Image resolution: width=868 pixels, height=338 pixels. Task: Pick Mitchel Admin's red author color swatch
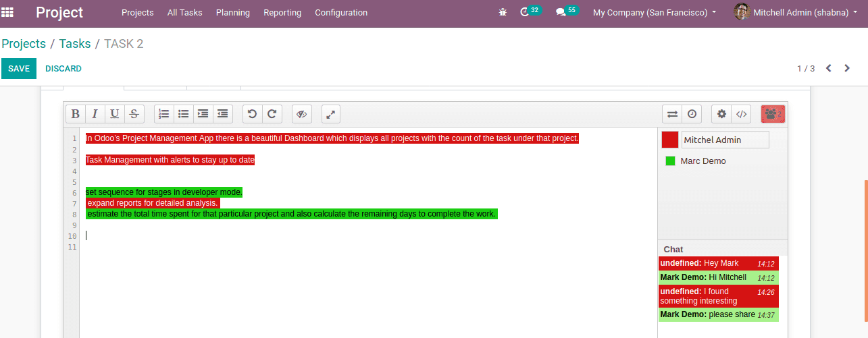(670, 140)
